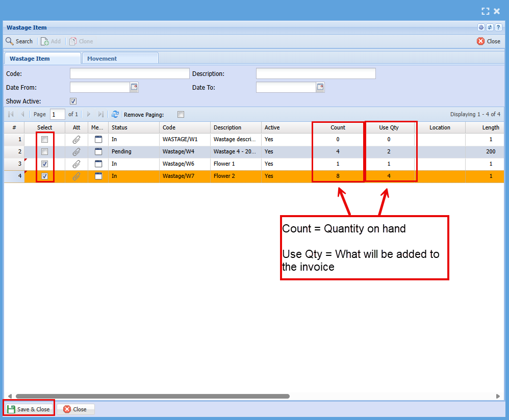Open memo icon for Wastage/W4 row
The image size is (509, 420).
(x=98, y=151)
